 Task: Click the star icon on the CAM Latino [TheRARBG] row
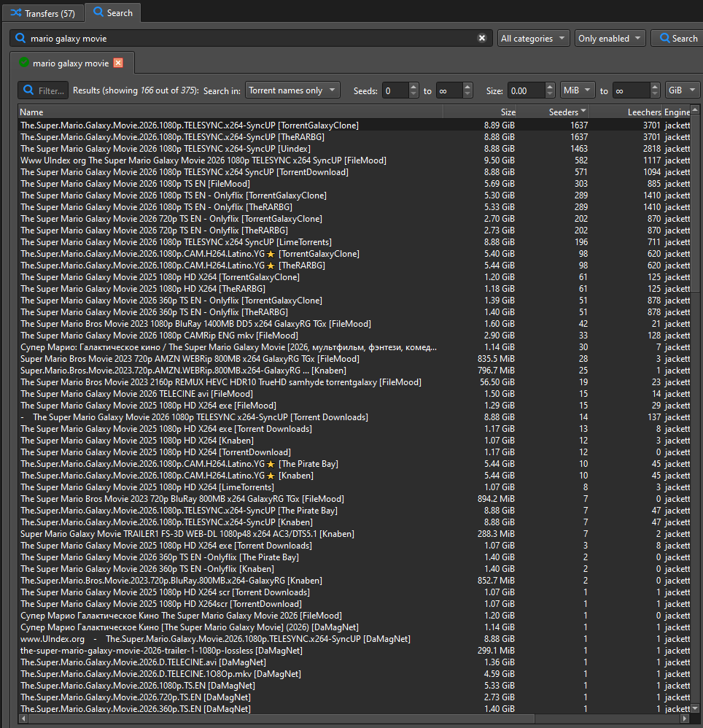[x=271, y=266]
